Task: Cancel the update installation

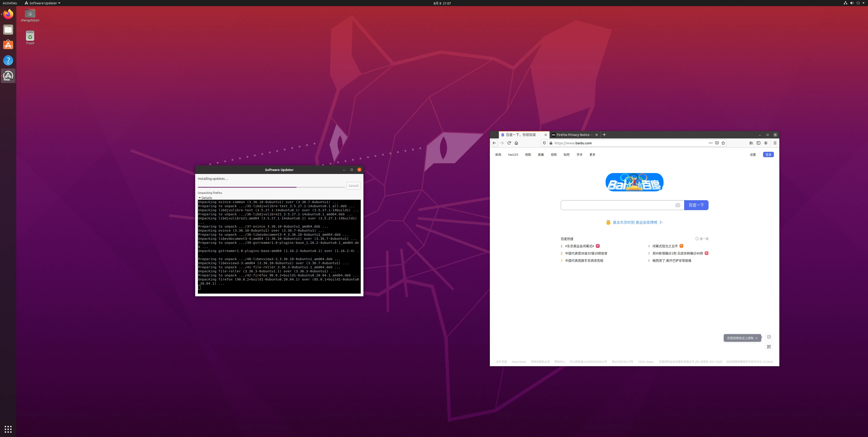Action: point(353,186)
